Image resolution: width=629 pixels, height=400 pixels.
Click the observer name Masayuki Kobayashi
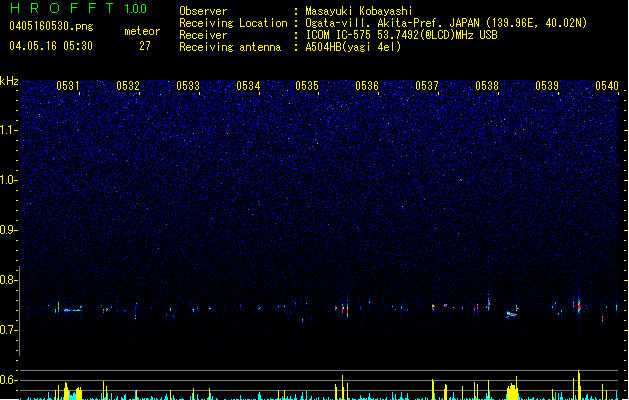click(359, 11)
